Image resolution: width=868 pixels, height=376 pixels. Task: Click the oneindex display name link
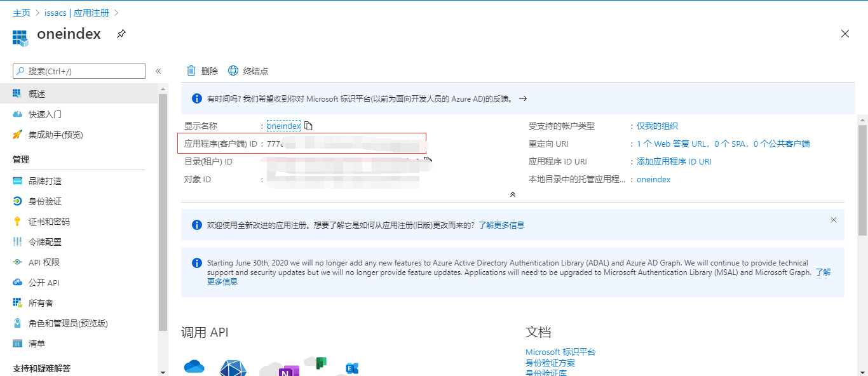click(283, 126)
